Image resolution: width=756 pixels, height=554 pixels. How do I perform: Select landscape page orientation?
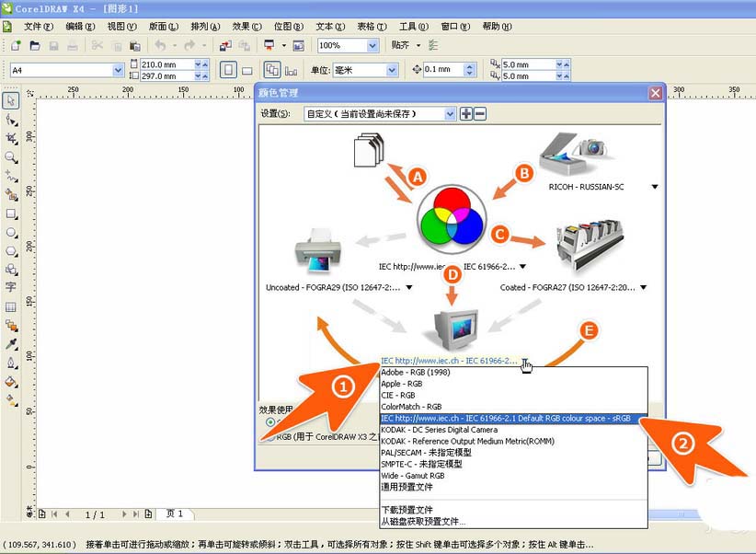(x=246, y=70)
